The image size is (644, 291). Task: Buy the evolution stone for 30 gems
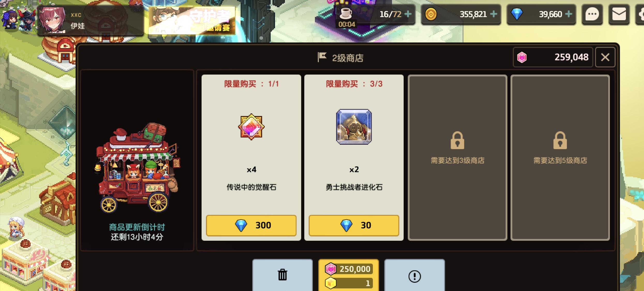click(354, 225)
